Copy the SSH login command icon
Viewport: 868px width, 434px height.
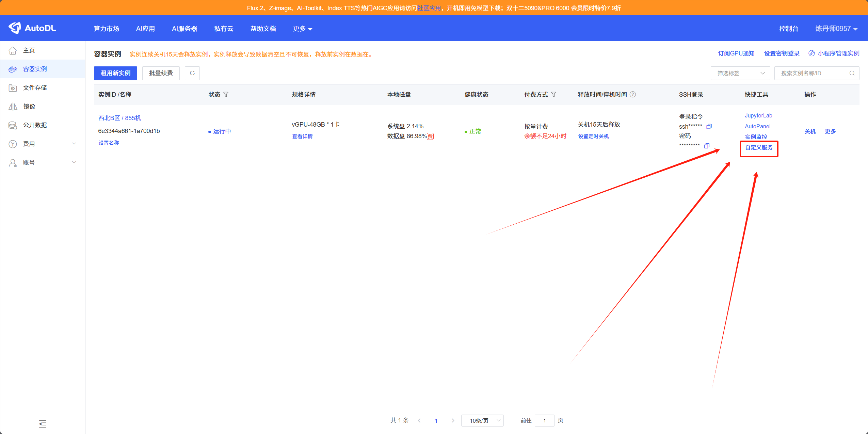tap(709, 127)
